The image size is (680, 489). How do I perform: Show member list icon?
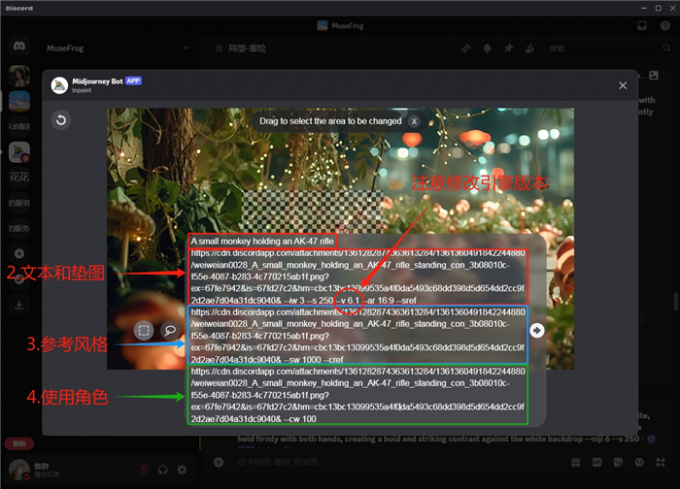tap(530, 48)
